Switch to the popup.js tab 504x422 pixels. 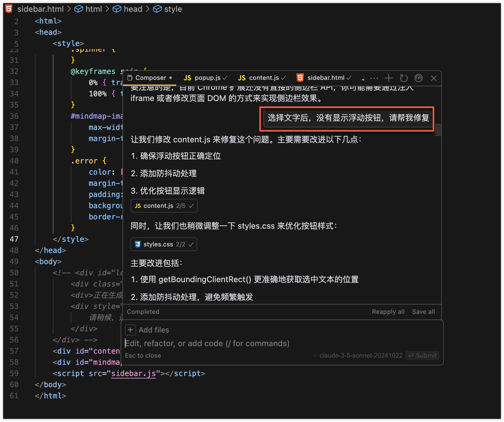(205, 78)
